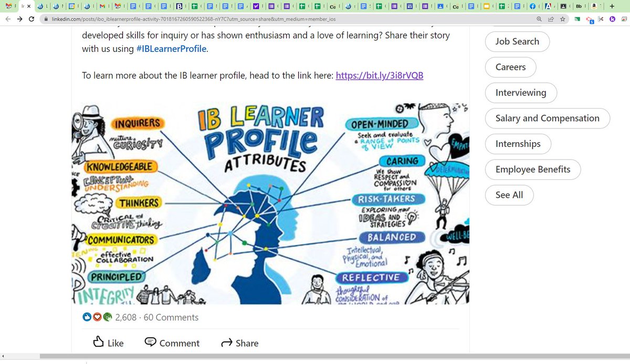Select the Job Search topic pill
Image resolution: width=630 pixels, height=364 pixels.
point(517,41)
